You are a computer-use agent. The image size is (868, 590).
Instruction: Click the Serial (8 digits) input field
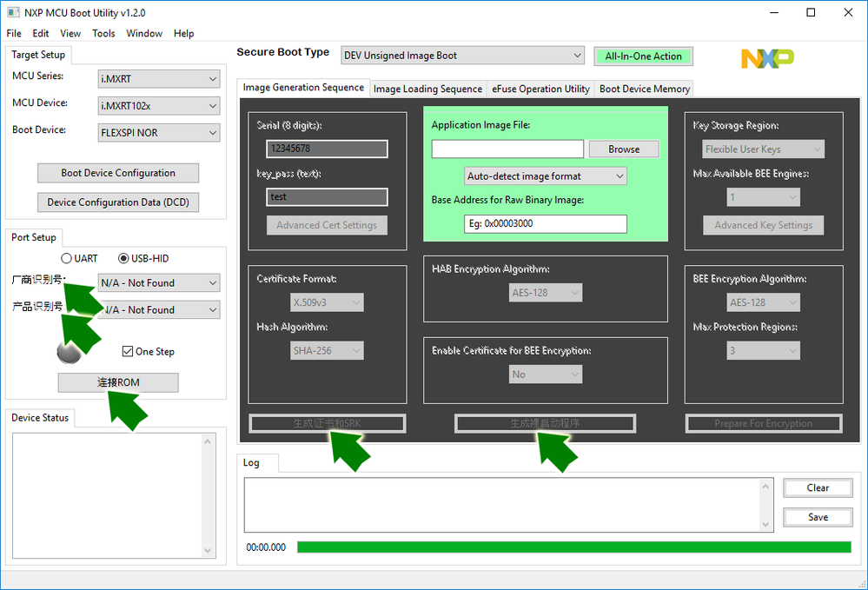(327, 149)
